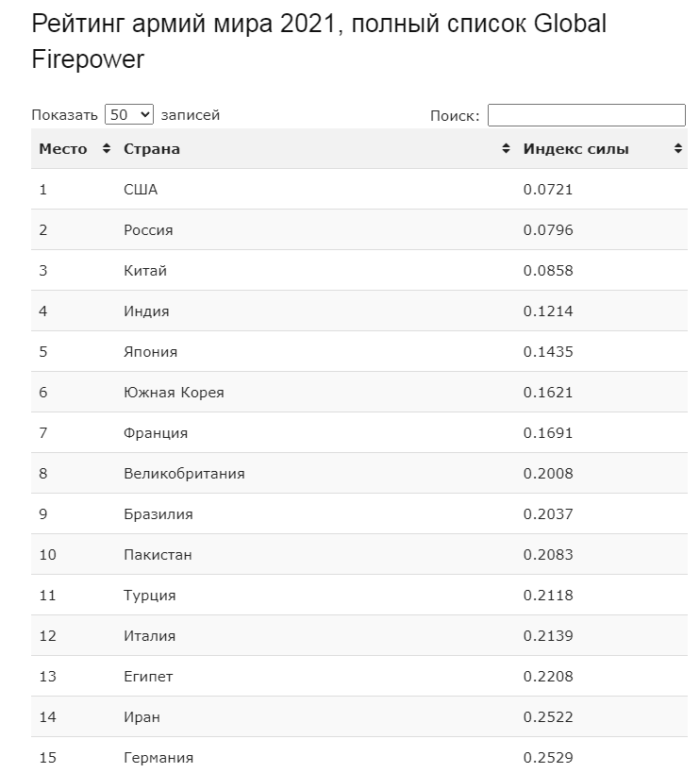700x773 pixels.
Task: Select the Россия country cell
Action: pyautogui.click(x=148, y=230)
